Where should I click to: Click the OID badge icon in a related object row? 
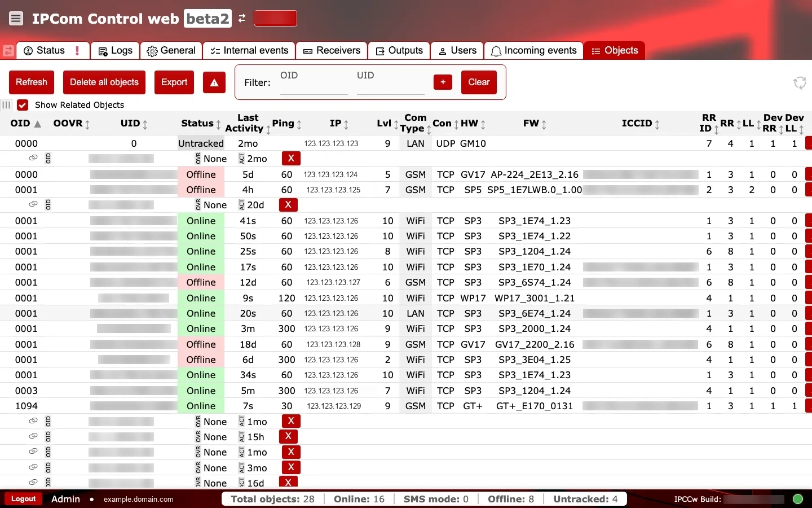click(48, 159)
